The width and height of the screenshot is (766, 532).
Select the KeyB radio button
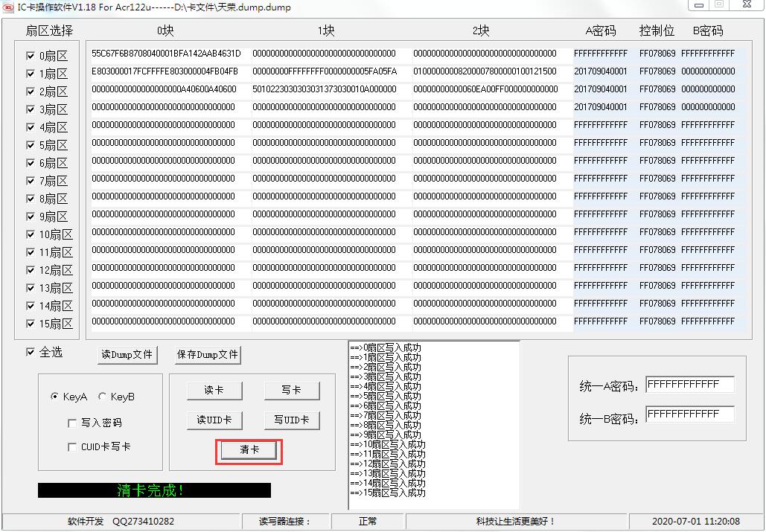coord(102,396)
